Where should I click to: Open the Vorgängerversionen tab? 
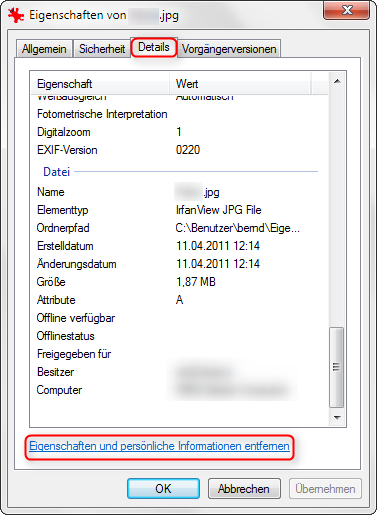click(x=229, y=49)
